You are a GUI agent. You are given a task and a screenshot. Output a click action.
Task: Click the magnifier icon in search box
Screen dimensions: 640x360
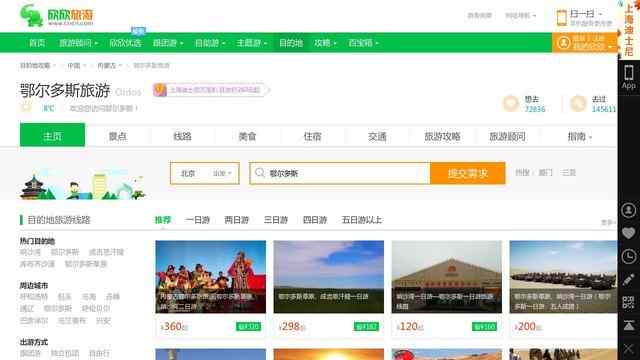coord(260,173)
